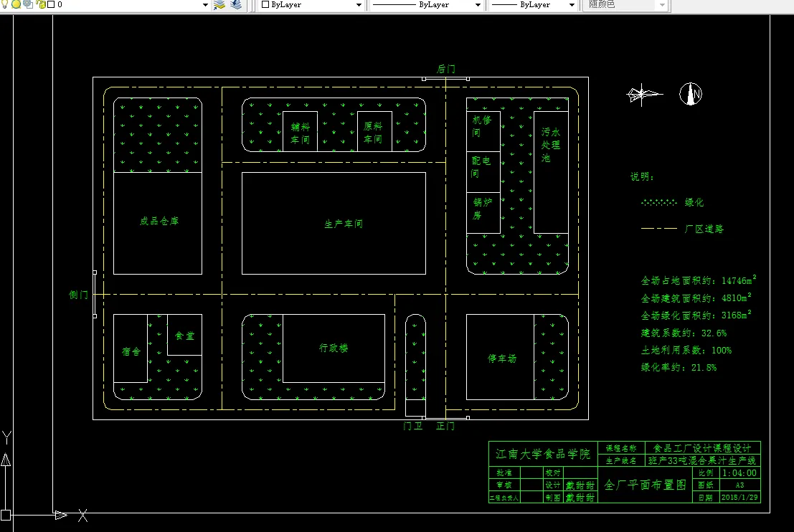Select the yellow dashed road legend line

pos(658,228)
